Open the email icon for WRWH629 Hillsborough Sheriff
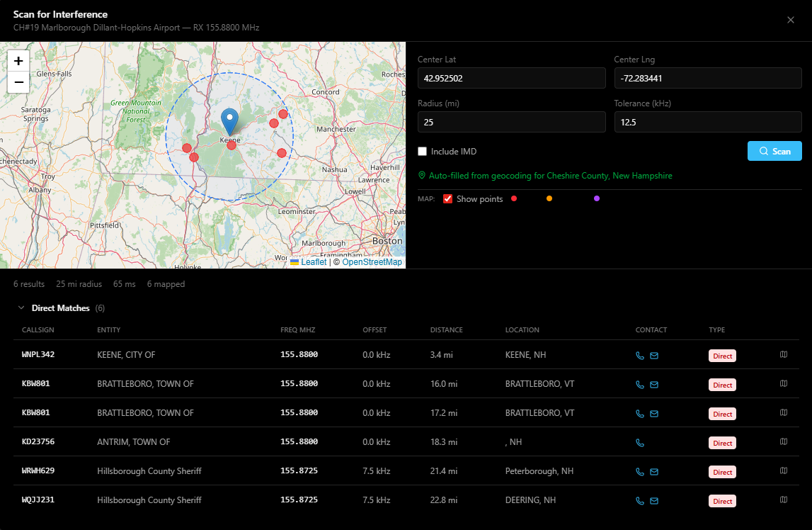The height and width of the screenshot is (530, 812). coord(653,470)
